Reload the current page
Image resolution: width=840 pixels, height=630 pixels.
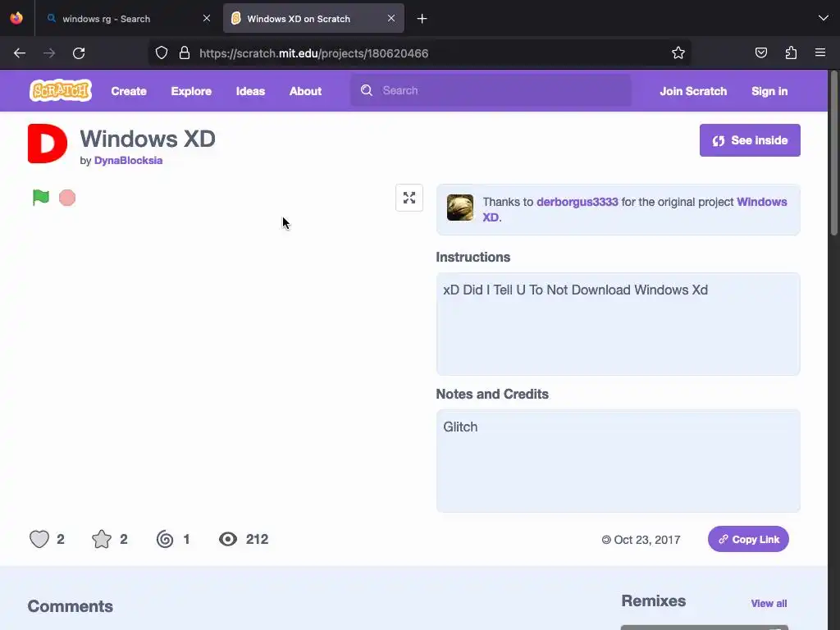[x=79, y=53]
